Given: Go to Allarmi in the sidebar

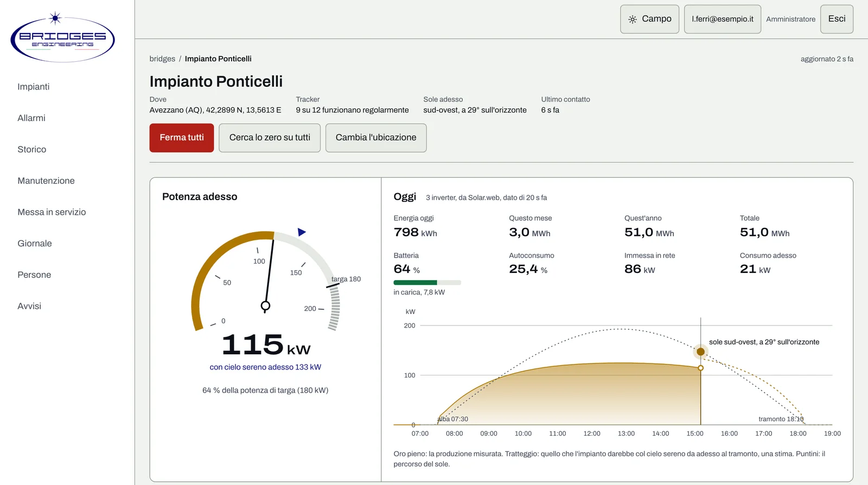Looking at the screenshot, I should pyautogui.click(x=31, y=118).
